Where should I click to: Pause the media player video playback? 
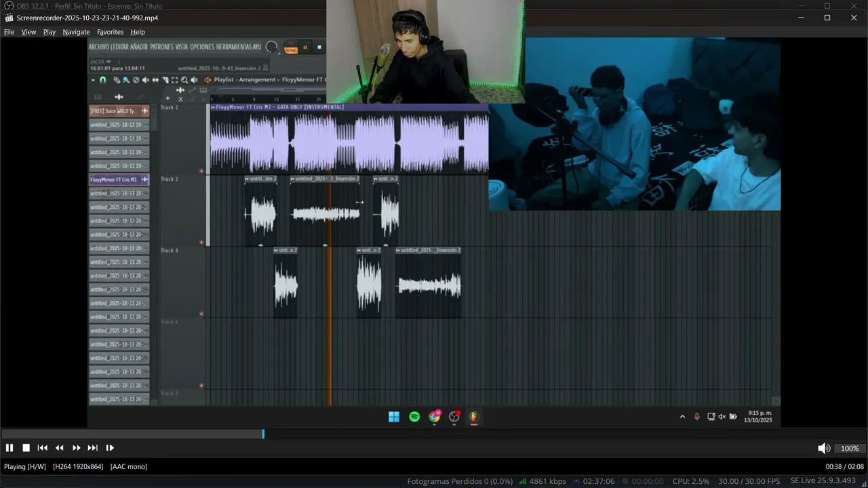[9, 448]
